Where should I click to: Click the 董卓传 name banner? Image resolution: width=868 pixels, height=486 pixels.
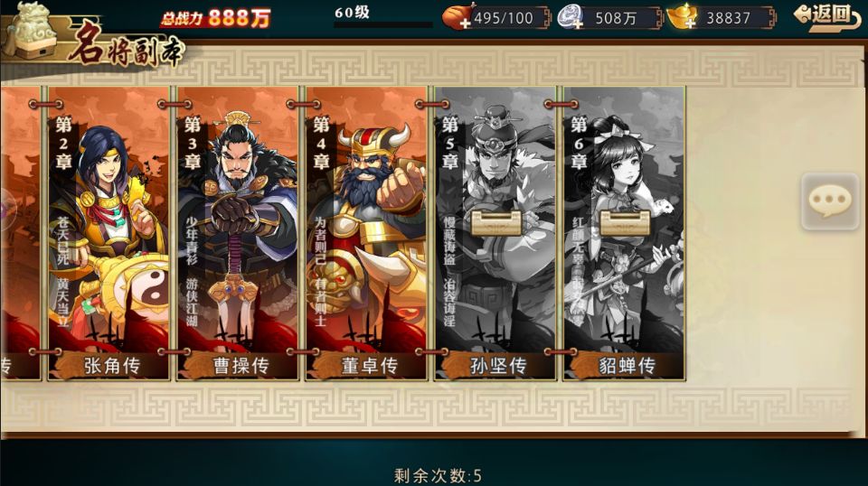click(x=369, y=366)
